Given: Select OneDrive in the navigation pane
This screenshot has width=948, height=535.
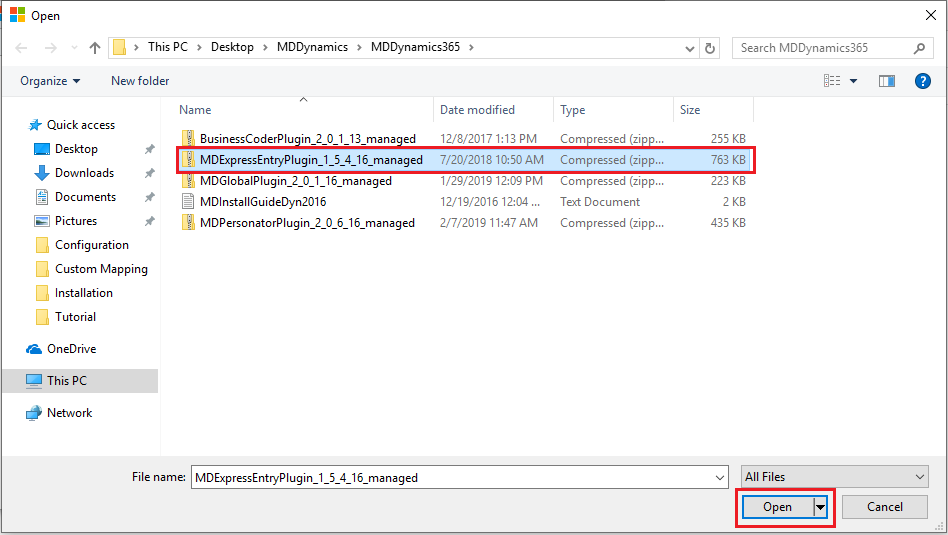Looking at the screenshot, I should pyautogui.click(x=71, y=349).
